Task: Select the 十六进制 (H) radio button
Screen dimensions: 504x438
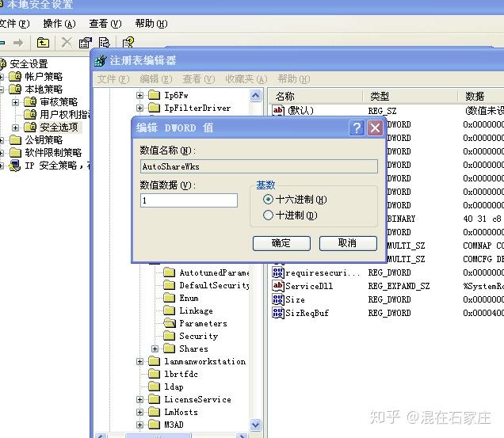Action: [x=268, y=200]
